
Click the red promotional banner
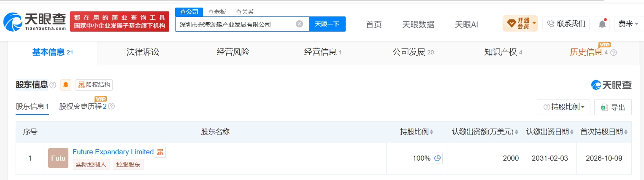[x=119, y=21]
